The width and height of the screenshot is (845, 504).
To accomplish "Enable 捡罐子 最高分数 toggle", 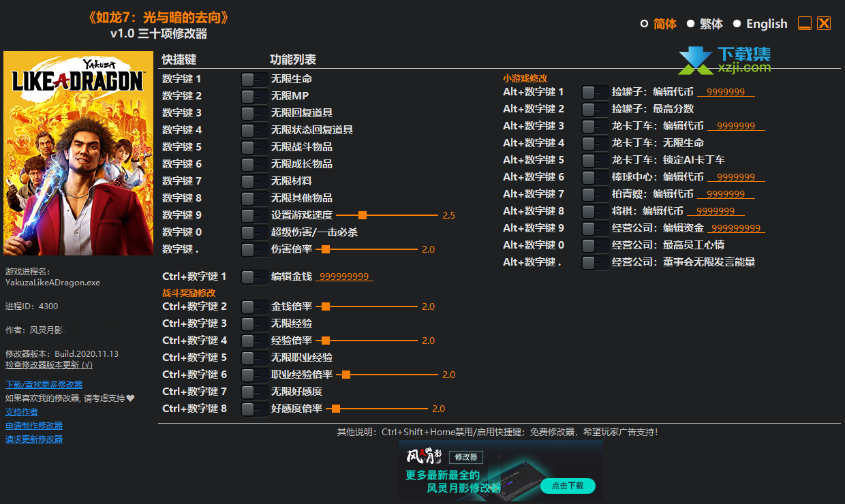I will 595,109.
